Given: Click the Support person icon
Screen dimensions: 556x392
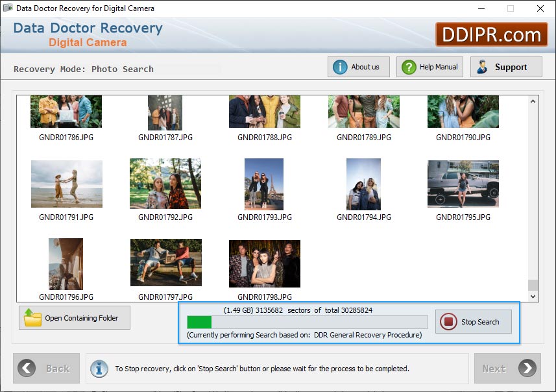Looking at the screenshot, I should [482, 67].
